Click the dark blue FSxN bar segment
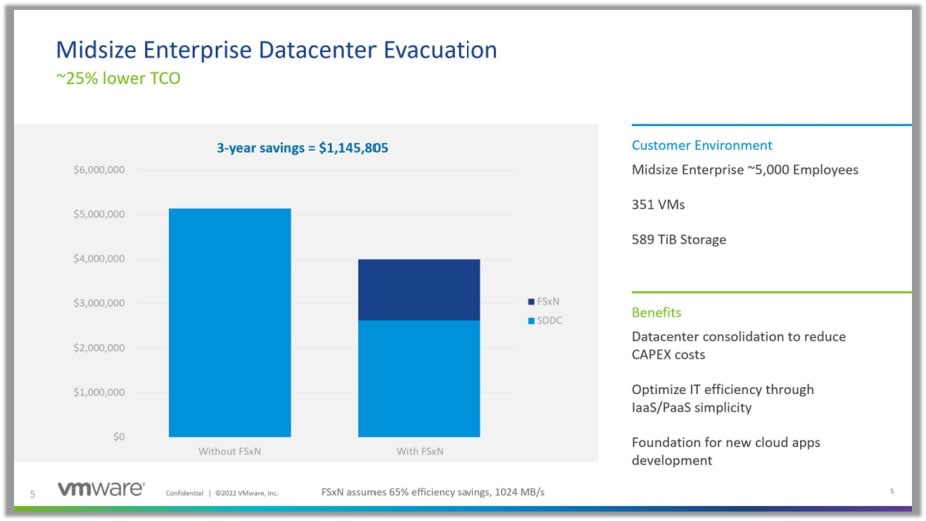This screenshot has width=926, height=521. click(419, 290)
